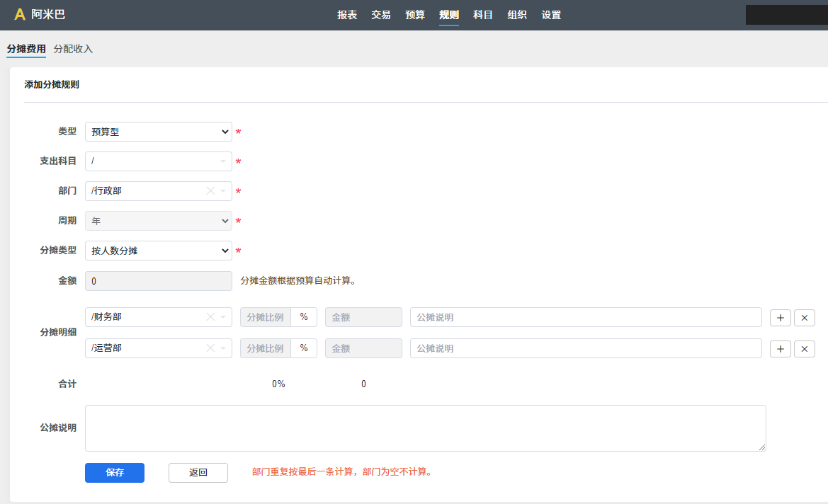Open the 支出科目 dropdown

[x=159, y=161]
